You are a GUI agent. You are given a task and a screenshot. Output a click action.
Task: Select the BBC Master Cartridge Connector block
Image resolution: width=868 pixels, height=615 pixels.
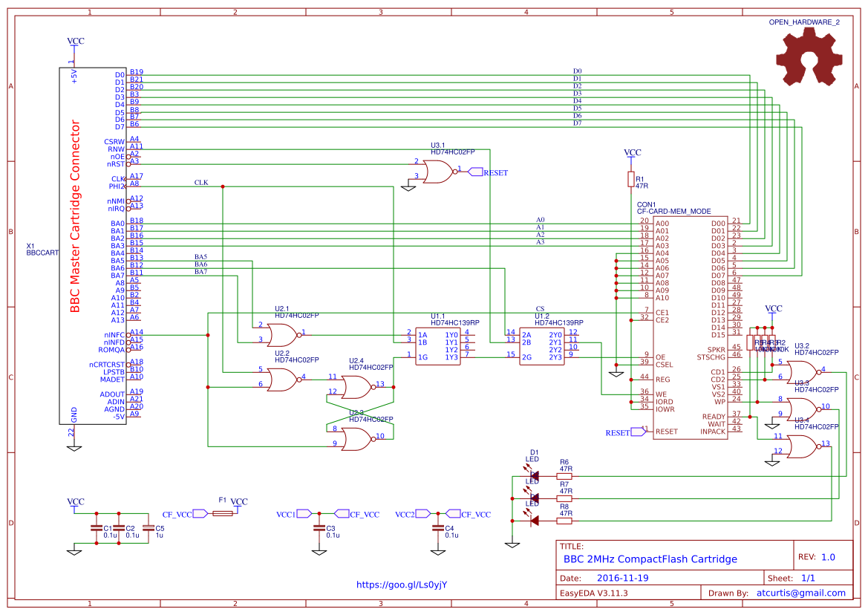click(x=93, y=245)
